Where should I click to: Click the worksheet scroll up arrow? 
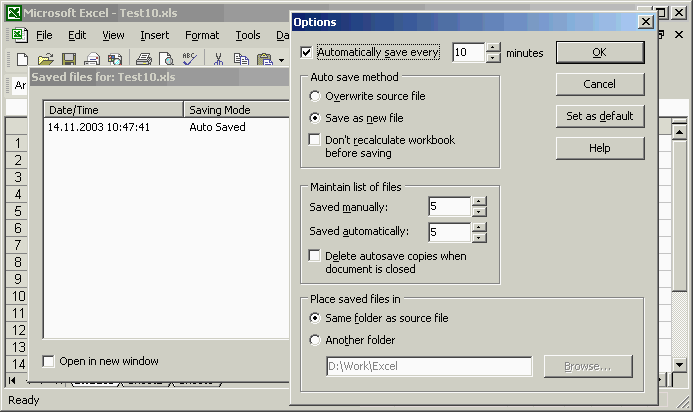[679, 132]
